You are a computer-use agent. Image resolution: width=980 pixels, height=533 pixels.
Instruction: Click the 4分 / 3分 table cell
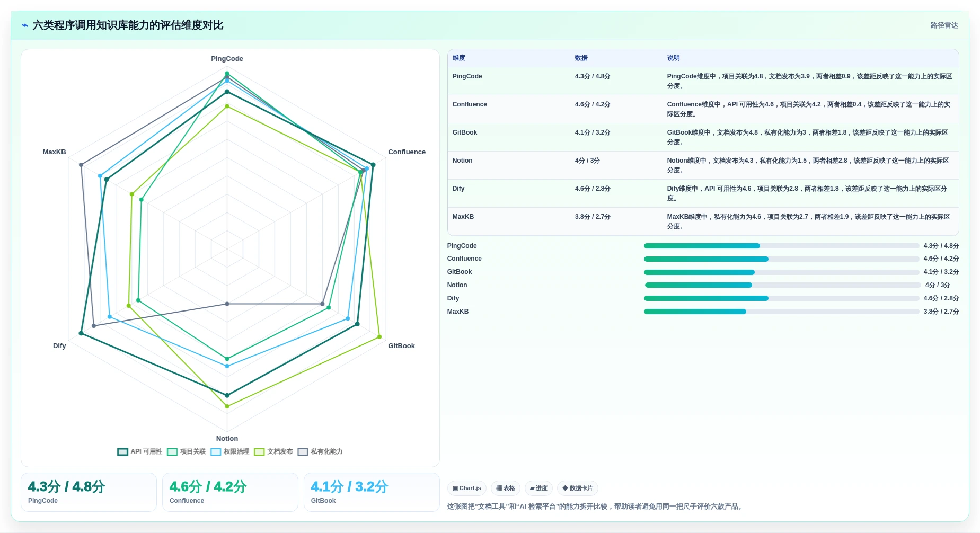[x=587, y=161]
